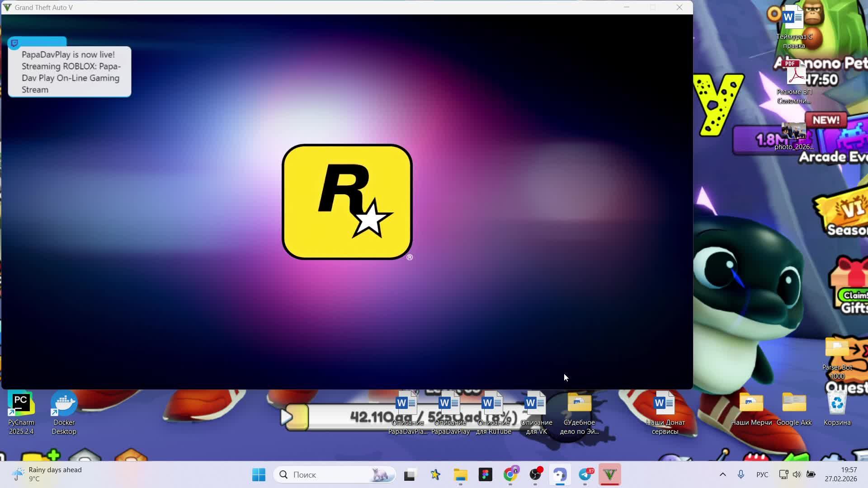
Task: Open Figma from the taskbar
Action: [x=485, y=474]
